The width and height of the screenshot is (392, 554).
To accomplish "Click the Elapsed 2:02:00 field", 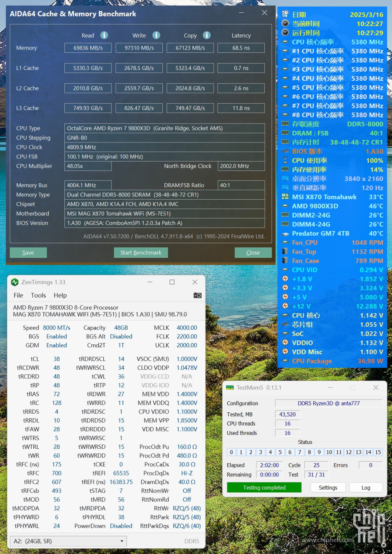I will click(269, 465).
